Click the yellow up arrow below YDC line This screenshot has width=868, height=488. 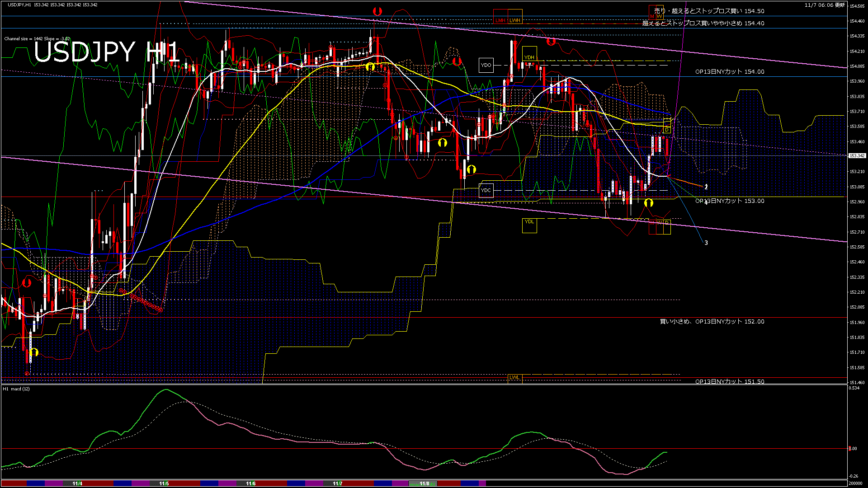coord(648,203)
